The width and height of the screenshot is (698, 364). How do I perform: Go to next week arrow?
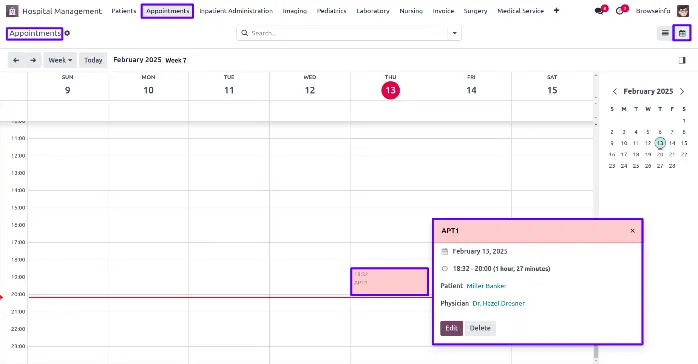33,60
